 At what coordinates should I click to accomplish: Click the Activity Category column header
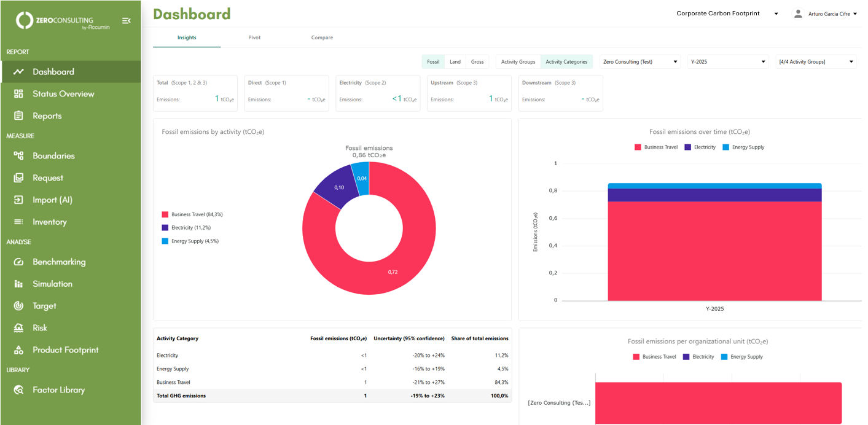click(178, 338)
